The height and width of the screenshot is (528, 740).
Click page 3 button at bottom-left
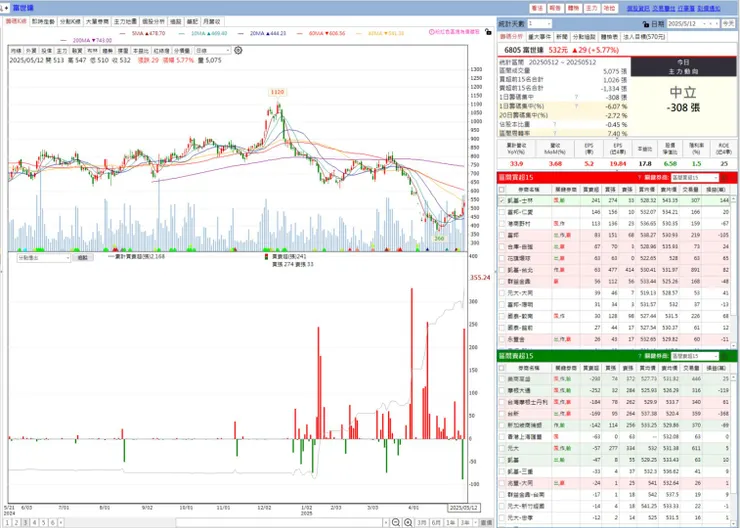25,523
